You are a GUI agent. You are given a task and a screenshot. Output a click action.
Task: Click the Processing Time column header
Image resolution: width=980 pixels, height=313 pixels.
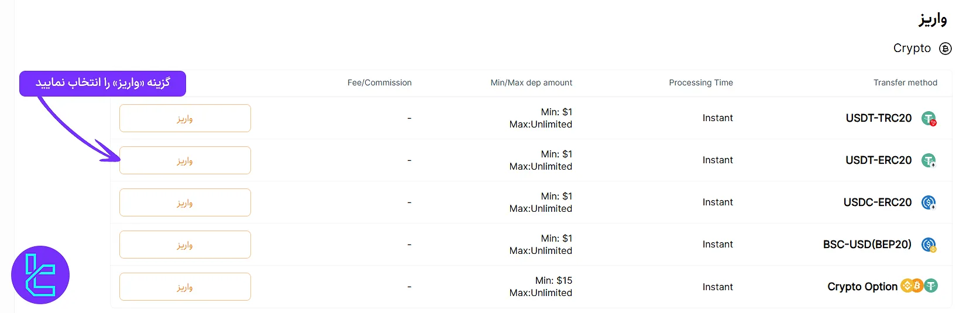point(700,83)
